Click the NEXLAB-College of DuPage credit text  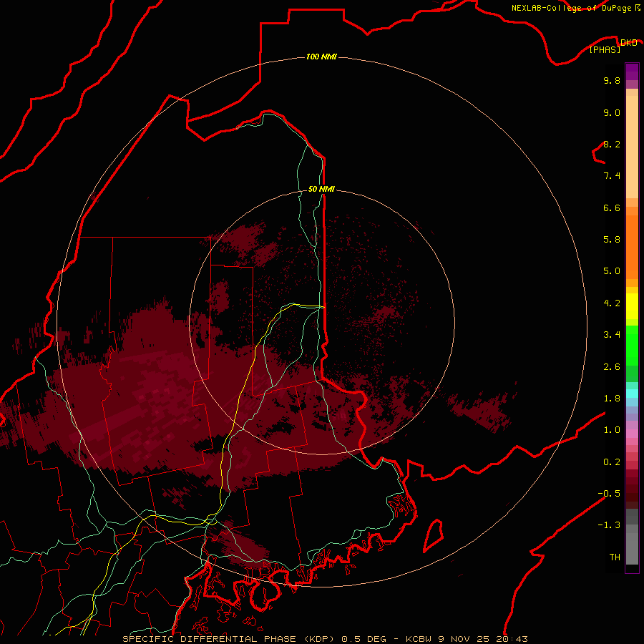tap(576, 8)
